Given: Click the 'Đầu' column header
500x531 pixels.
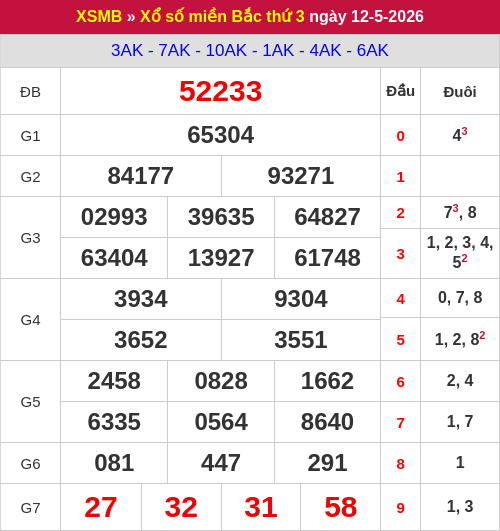Looking at the screenshot, I should pyautogui.click(x=400, y=91).
